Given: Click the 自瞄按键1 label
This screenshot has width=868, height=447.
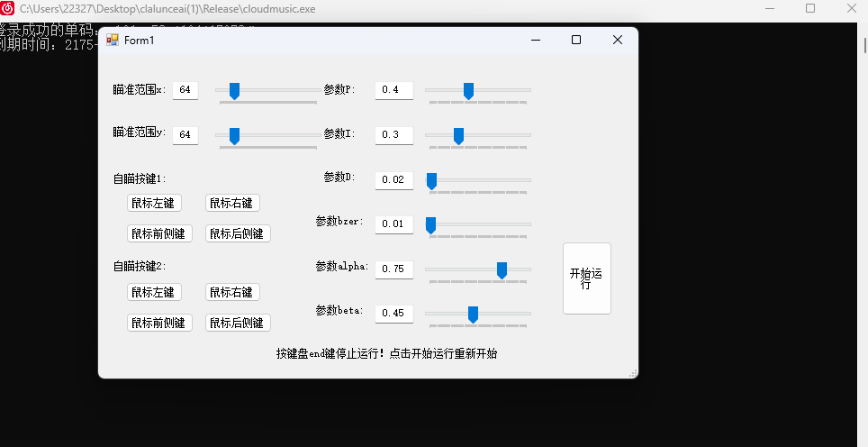Looking at the screenshot, I should (140, 179).
